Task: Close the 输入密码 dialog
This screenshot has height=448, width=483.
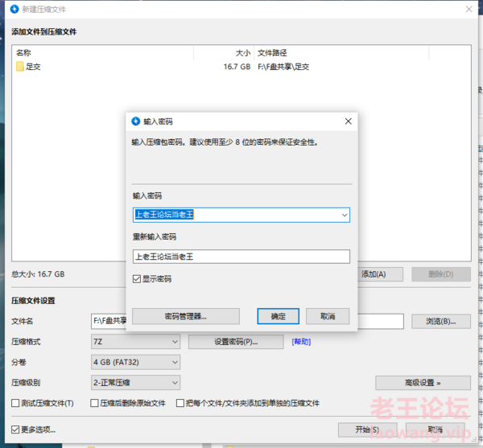Action: (x=348, y=121)
